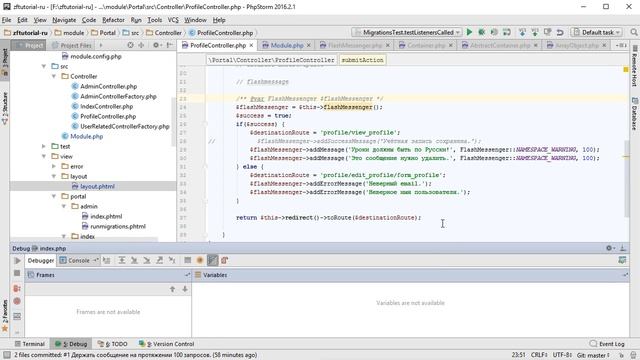Image resolution: width=640 pixels, height=360 pixels.
Task: Click View Breakpoints icon in debug sidebar
Action: click(x=17, y=288)
